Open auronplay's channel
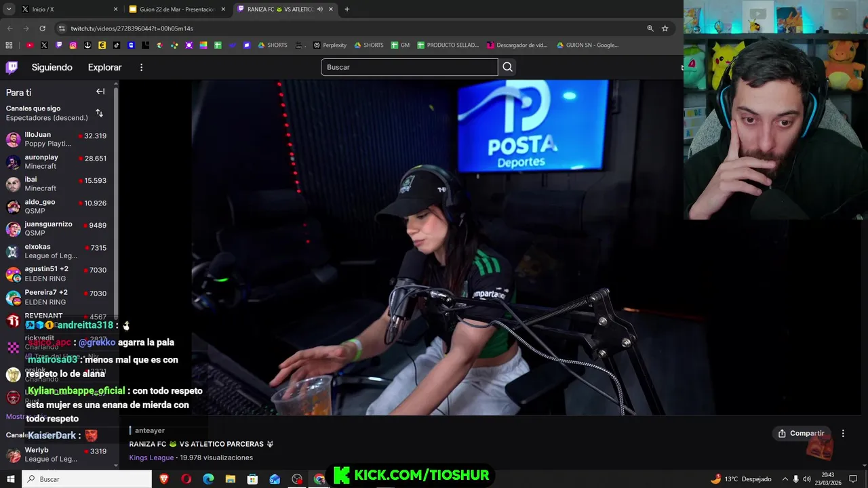The image size is (868, 488). point(57,161)
